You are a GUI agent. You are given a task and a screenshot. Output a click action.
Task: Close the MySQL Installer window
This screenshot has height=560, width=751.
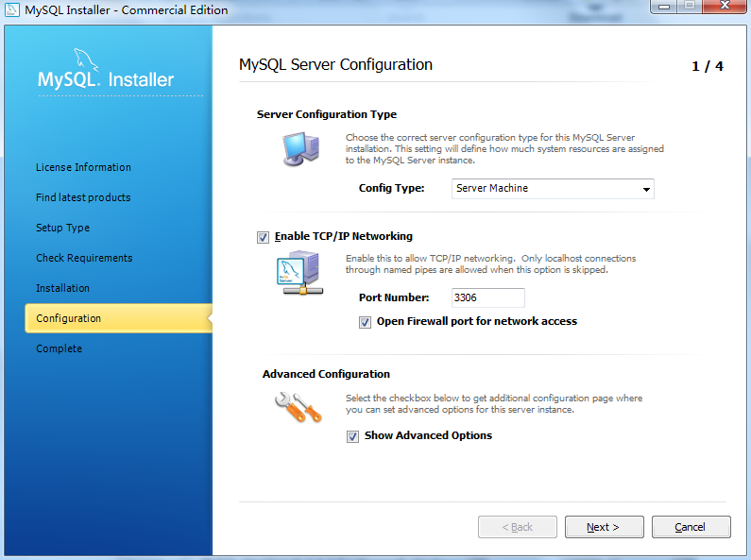pos(725,7)
